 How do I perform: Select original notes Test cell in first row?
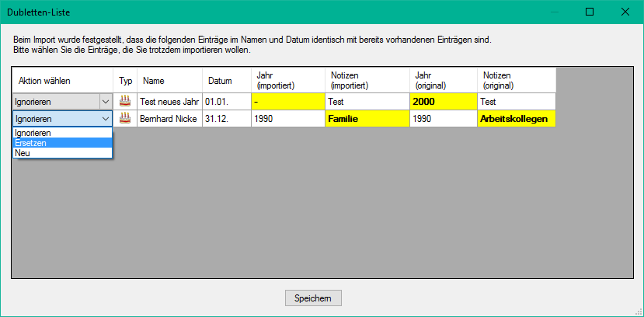click(517, 102)
